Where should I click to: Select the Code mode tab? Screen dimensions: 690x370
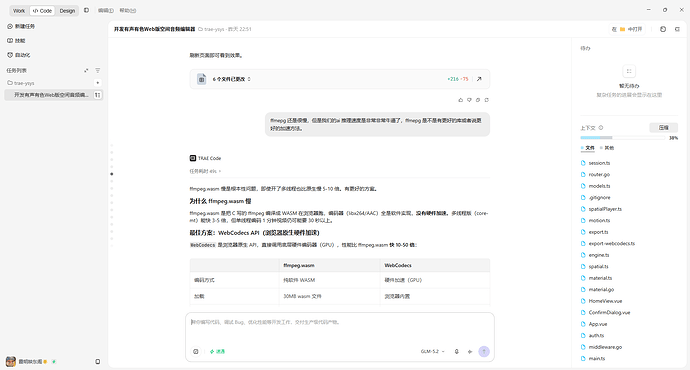click(x=42, y=11)
